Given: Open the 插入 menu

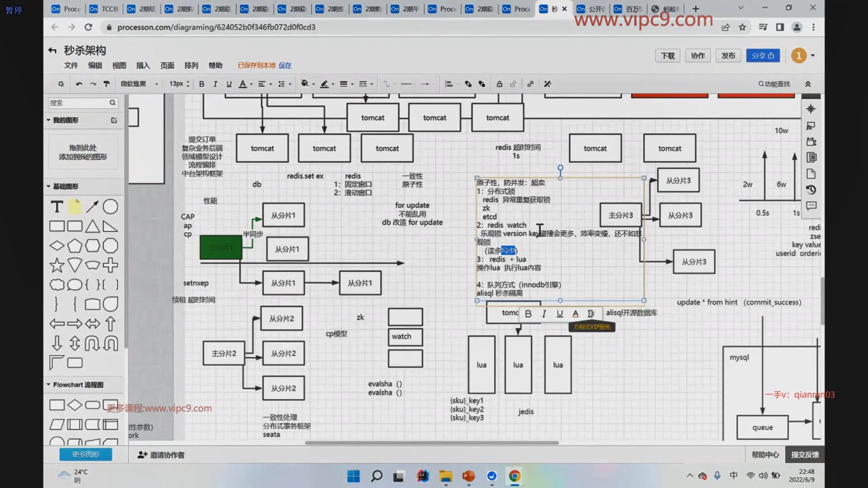Looking at the screenshot, I should (x=143, y=66).
